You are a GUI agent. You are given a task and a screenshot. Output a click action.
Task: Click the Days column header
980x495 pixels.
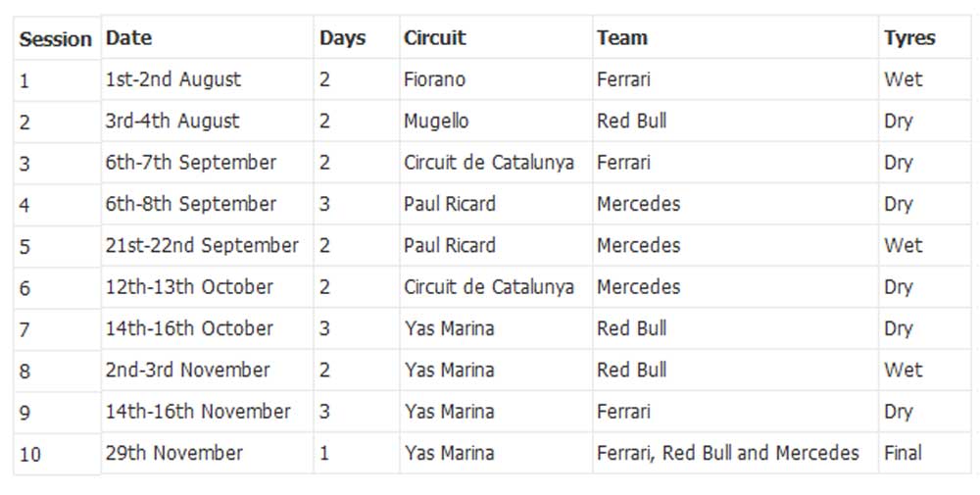pos(342,38)
